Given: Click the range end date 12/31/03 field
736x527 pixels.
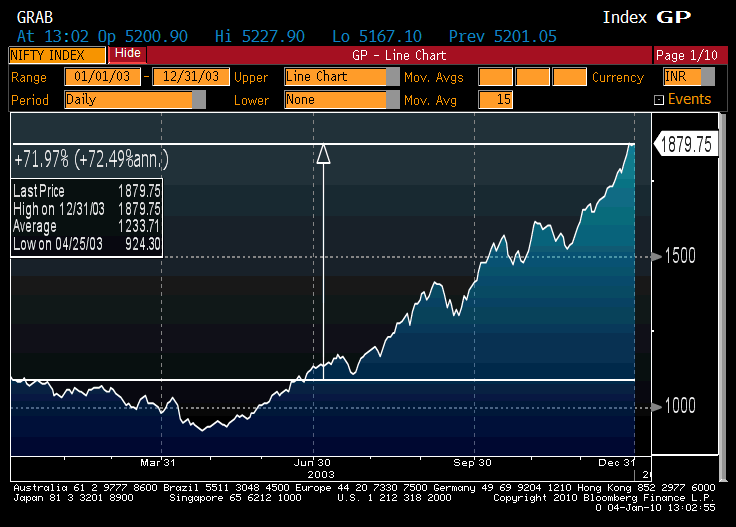Looking at the screenshot, I should coord(189,77).
